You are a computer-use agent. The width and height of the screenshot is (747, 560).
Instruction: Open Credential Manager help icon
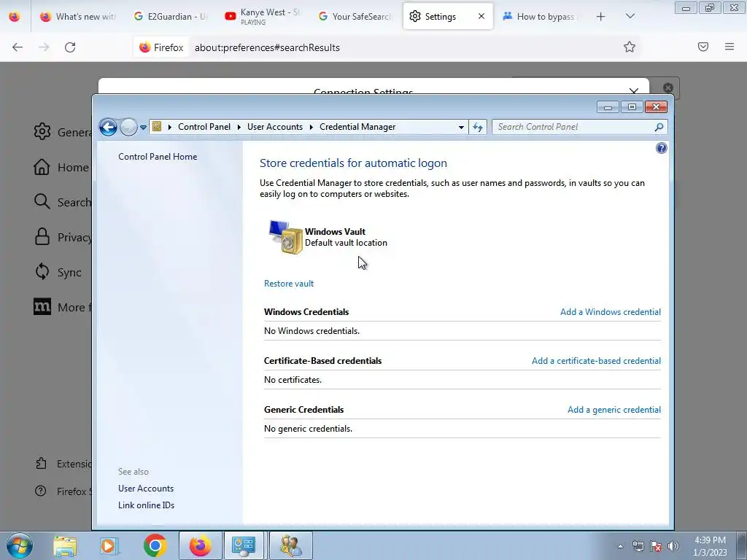pyautogui.click(x=661, y=148)
